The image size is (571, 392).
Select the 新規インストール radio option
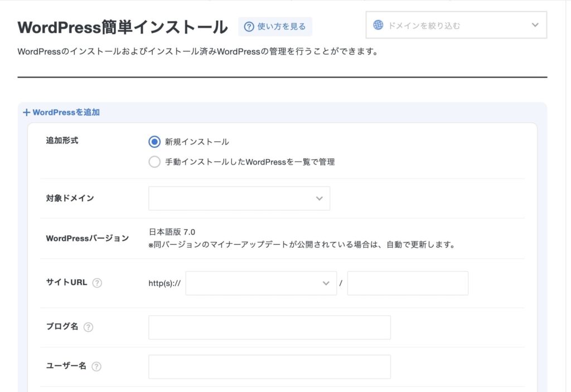(154, 142)
